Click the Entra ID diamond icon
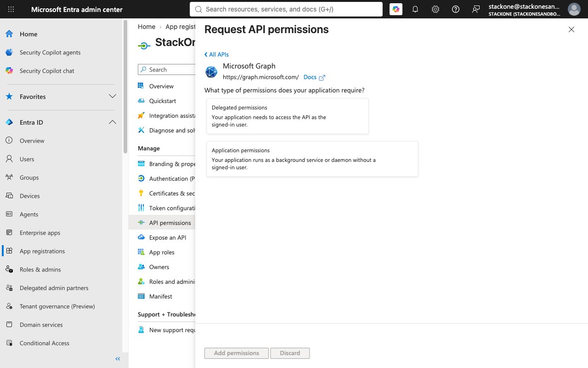 tap(9, 122)
